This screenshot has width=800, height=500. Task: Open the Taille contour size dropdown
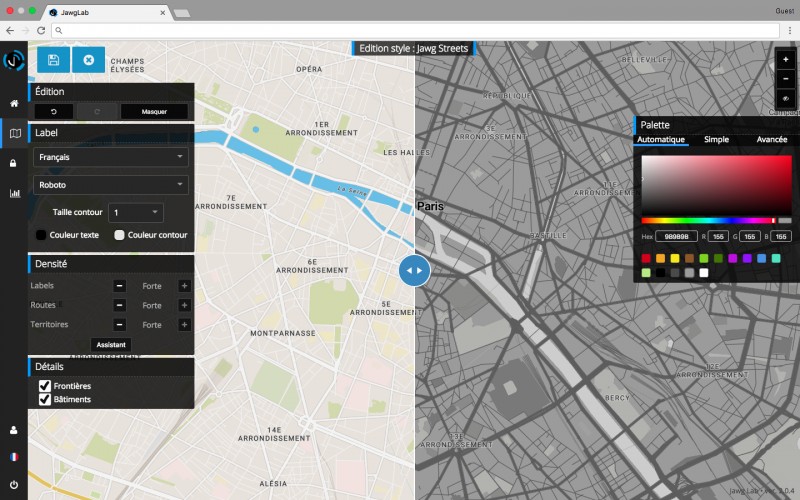click(x=136, y=212)
